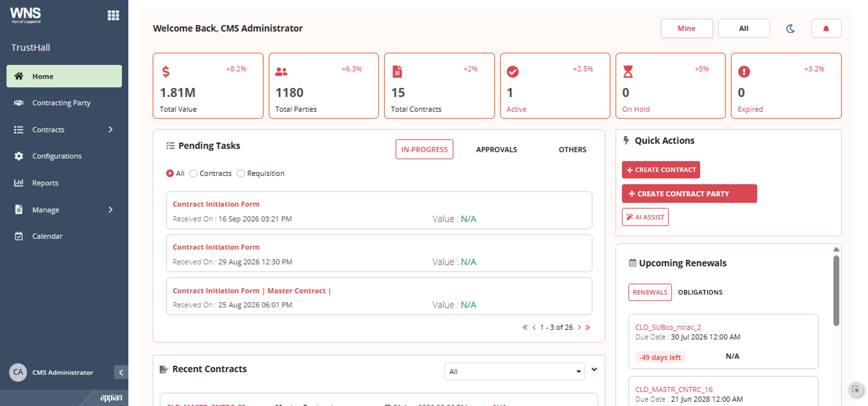This screenshot has height=406, width=868.
Task: Collapse the Recent Contracts section chevron
Action: [x=594, y=370]
